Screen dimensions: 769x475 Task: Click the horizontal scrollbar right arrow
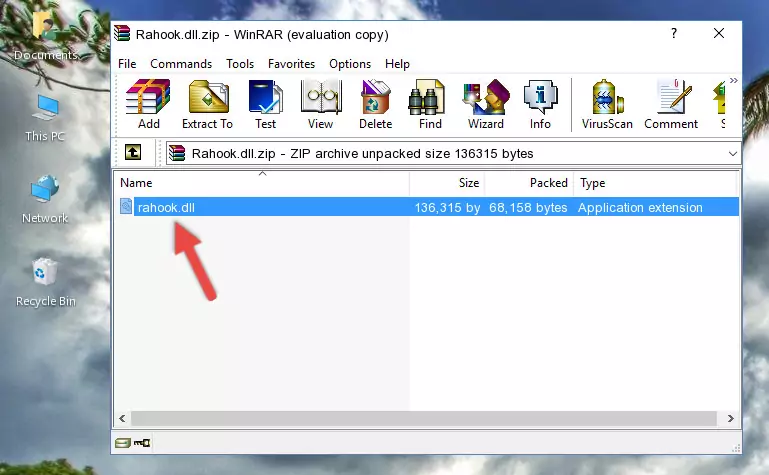(731, 418)
